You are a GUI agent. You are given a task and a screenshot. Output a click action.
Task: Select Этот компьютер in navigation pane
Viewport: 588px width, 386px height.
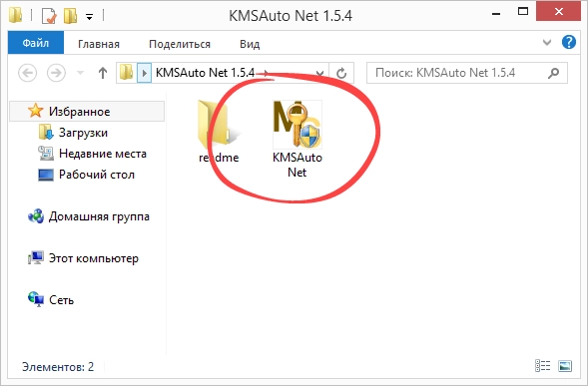(94, 258)
